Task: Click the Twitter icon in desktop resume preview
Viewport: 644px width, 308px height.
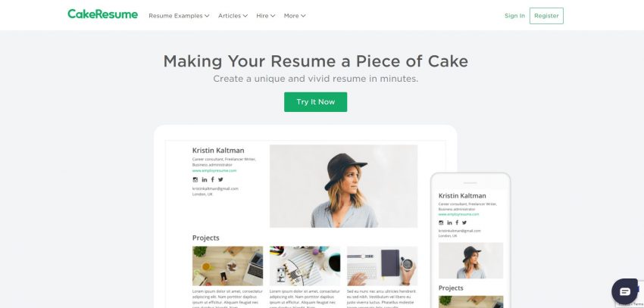Action: [220, 179]
